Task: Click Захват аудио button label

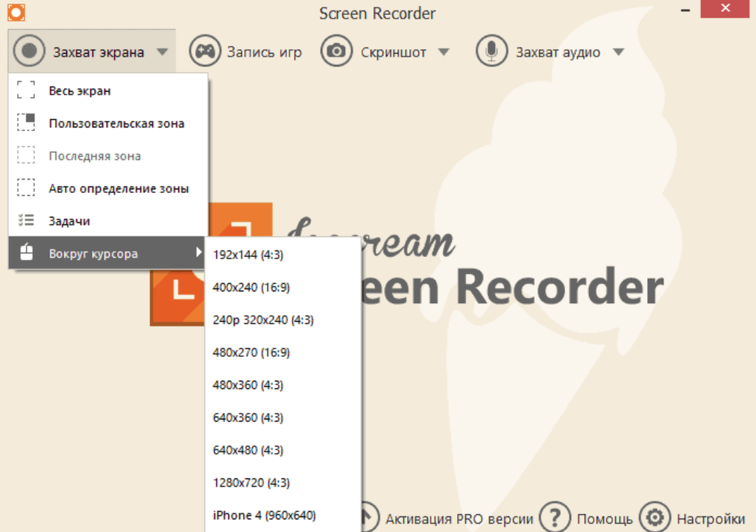Action: click(558, 52)
